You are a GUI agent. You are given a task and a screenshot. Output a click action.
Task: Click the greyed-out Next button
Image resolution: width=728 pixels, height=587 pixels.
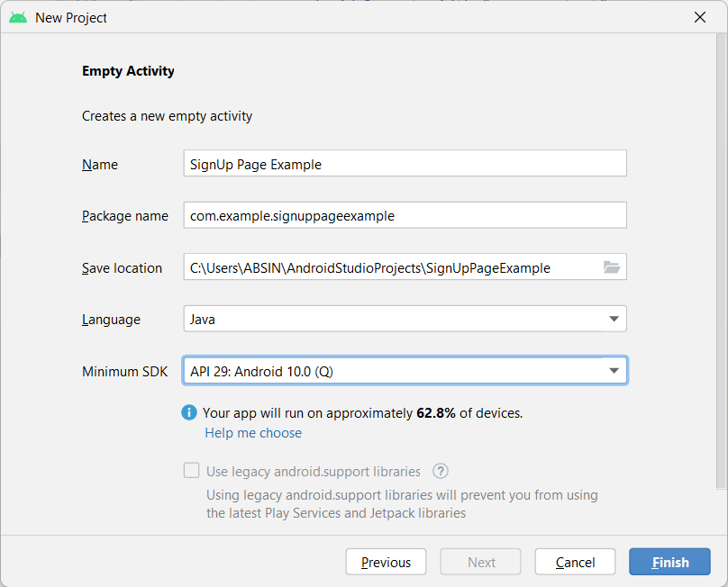tap(481, 562)
